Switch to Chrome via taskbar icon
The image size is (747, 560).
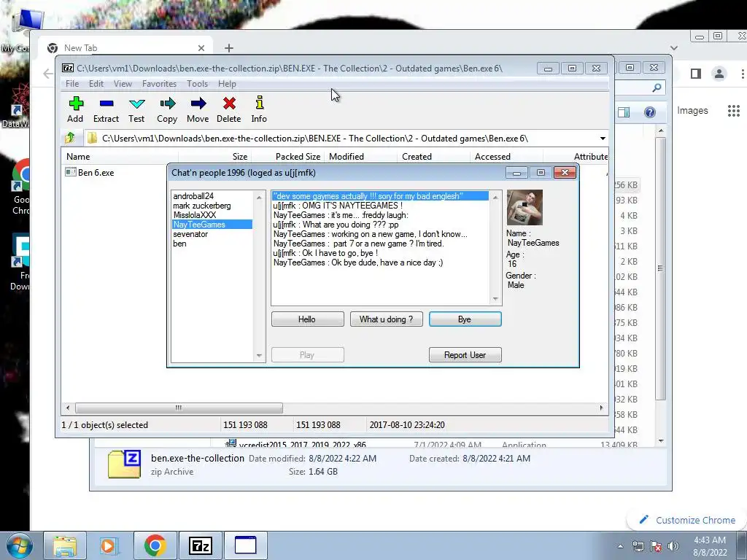tap(155, 545)
